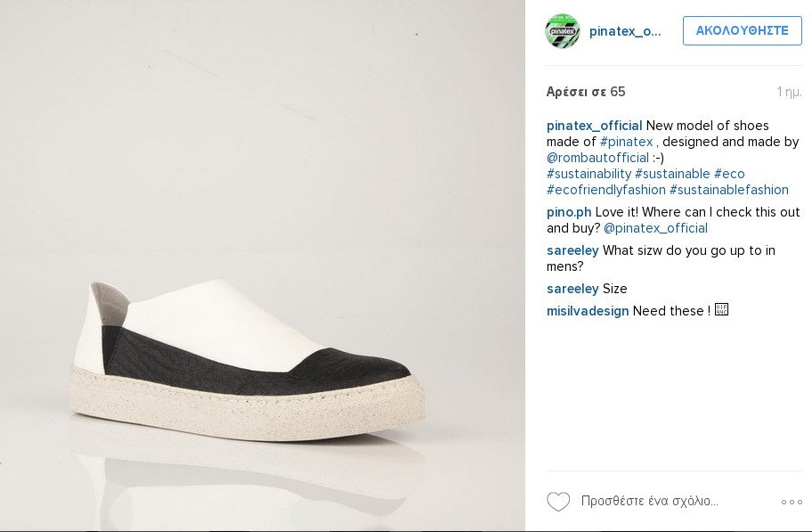The image size is (812, 532).
Task: Open the #eco hashtag link
Action: [x=729, y=174]
